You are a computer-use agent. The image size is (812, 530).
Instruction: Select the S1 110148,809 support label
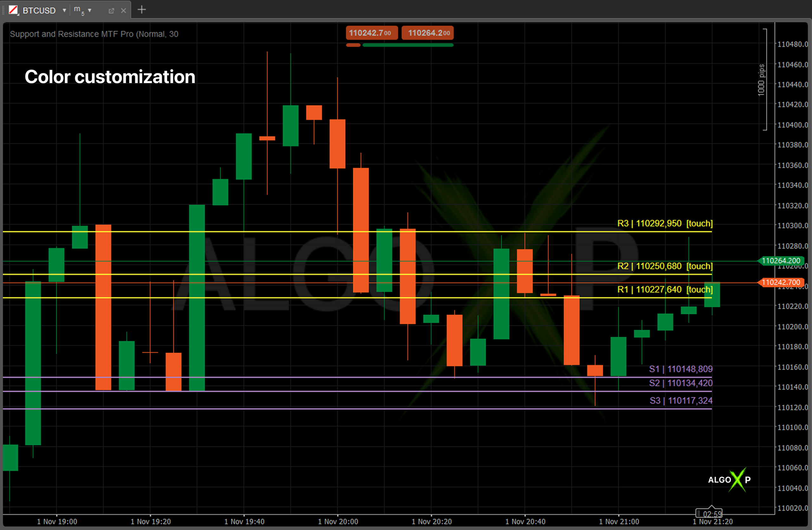point(680,369)
